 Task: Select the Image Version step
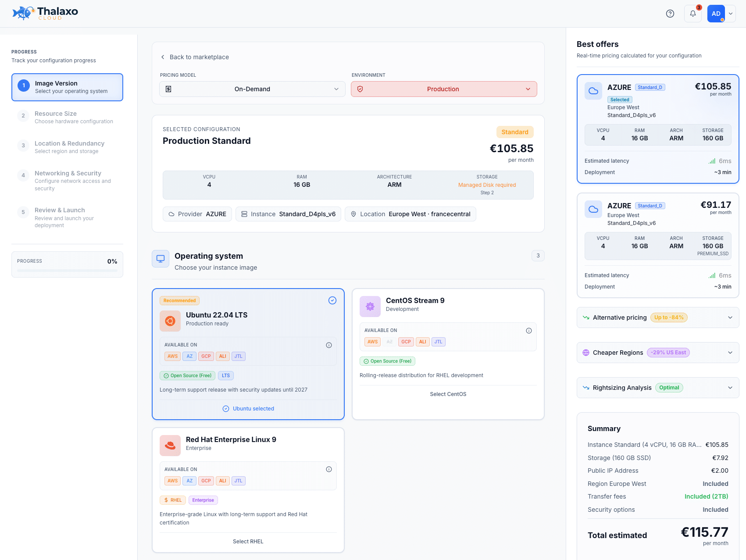coord(67,87)
